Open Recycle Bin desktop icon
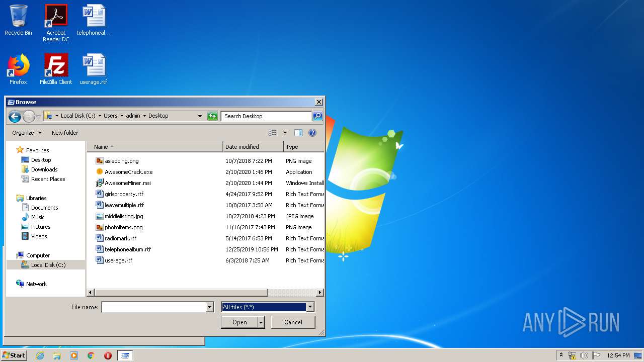 (18, 20)
